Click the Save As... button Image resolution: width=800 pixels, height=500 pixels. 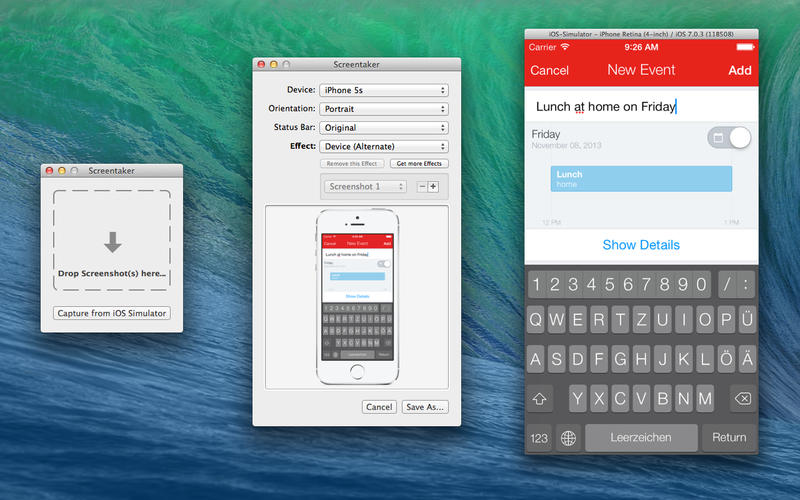425,407
